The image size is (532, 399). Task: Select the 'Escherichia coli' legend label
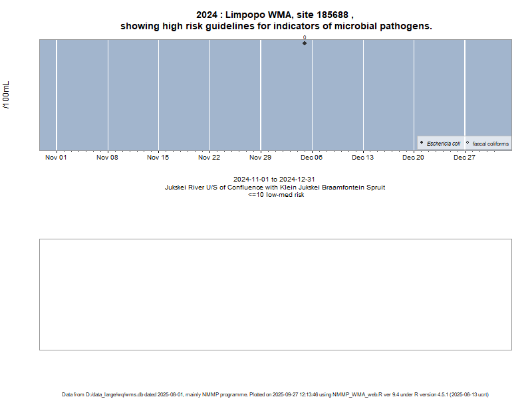[444, 144]
